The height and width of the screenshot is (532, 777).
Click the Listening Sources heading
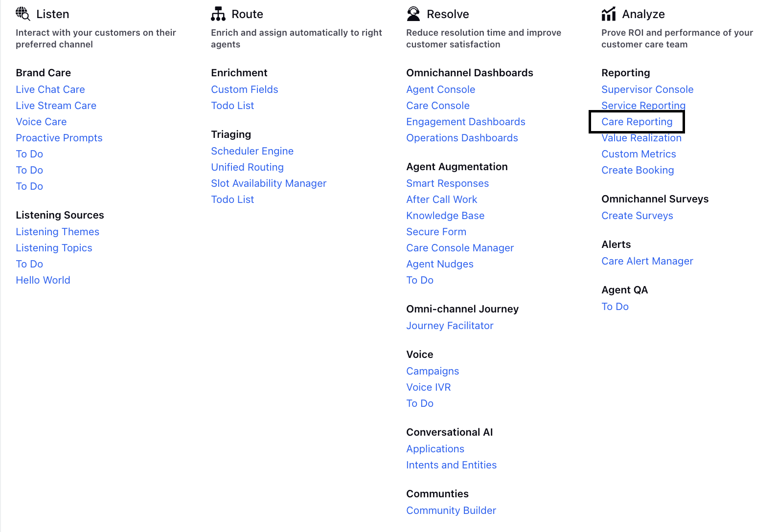[60, 215]
